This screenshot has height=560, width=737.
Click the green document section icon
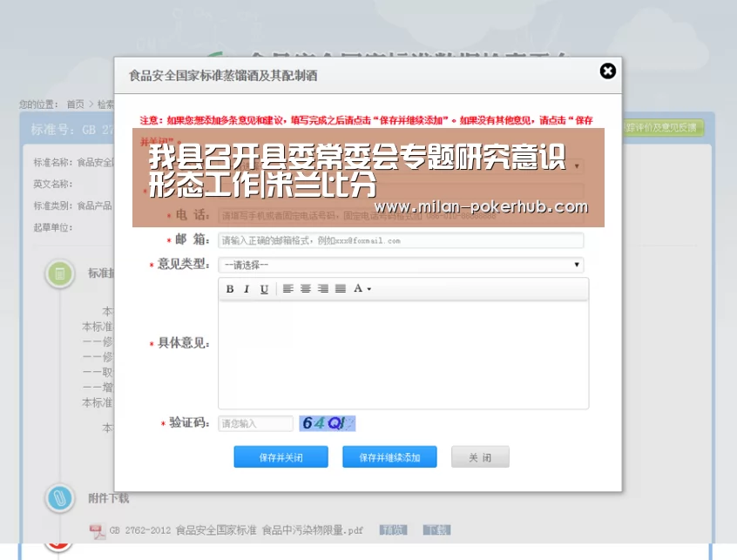[60, 273]
